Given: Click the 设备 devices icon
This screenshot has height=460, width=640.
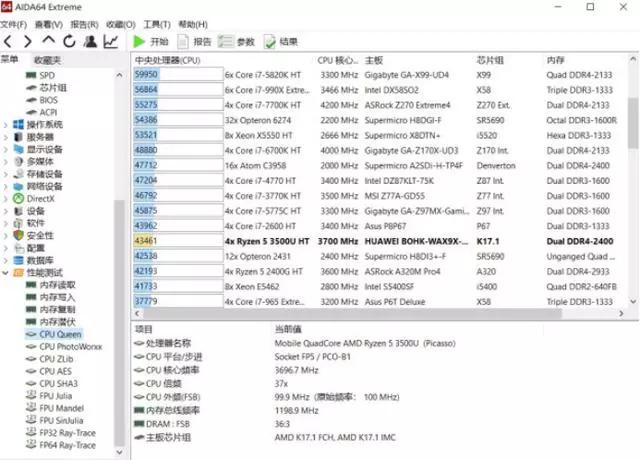Looking at the screenshot, I should (18, 211).
